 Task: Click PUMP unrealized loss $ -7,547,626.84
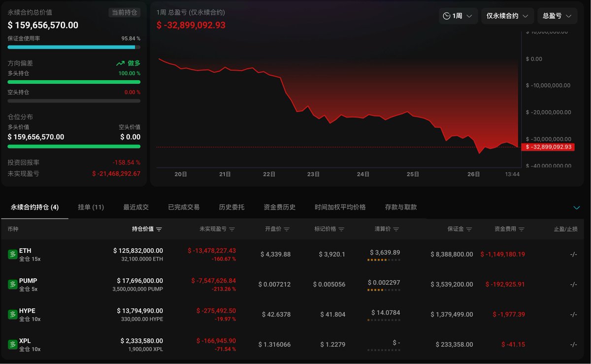214,280
